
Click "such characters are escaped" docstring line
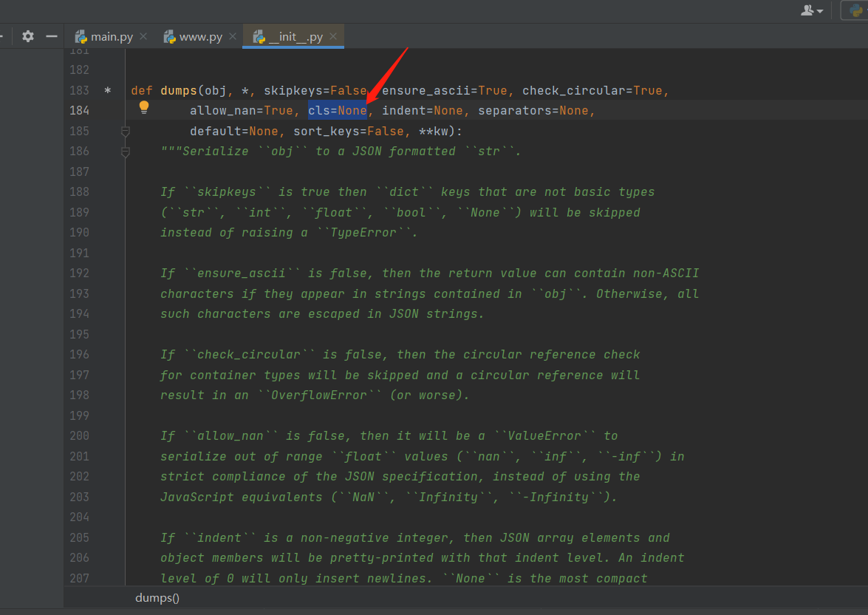point(322,314)
